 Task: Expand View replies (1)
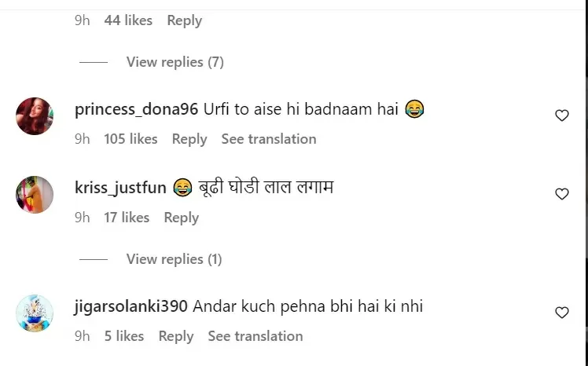174,259
